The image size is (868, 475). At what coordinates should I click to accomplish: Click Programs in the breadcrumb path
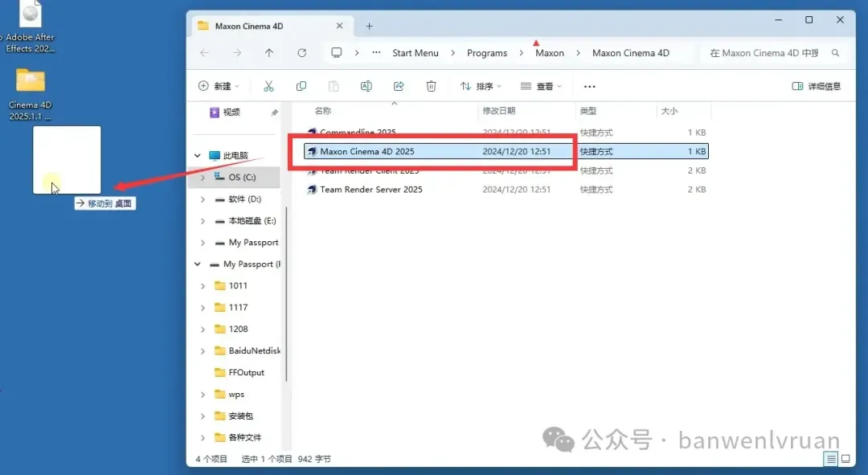point(487,53)
